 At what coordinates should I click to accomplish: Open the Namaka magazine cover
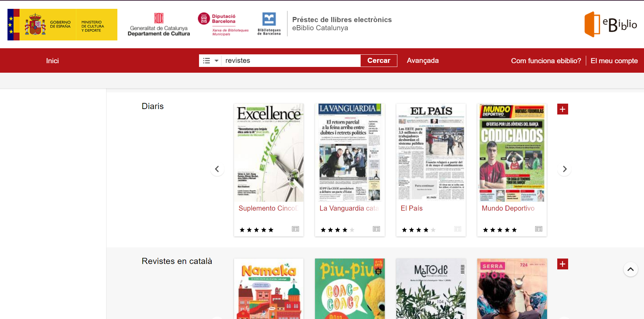(x=269, y=289)
